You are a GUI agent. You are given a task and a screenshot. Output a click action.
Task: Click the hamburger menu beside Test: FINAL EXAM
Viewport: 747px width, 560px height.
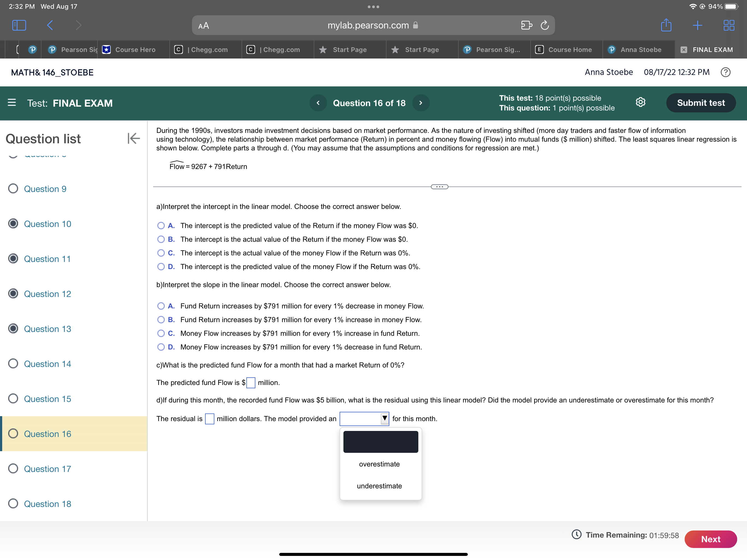pyautogui.click(x=12, y=103)
